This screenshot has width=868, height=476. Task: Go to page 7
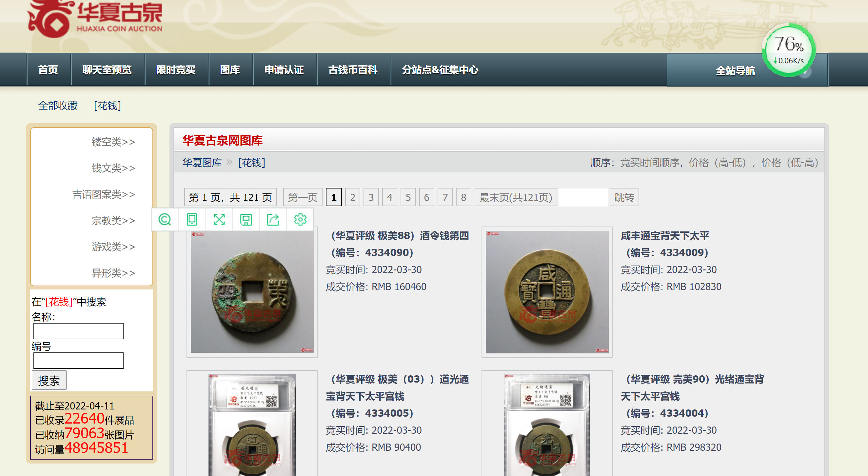pyautogui.click(x=445, y=197)
